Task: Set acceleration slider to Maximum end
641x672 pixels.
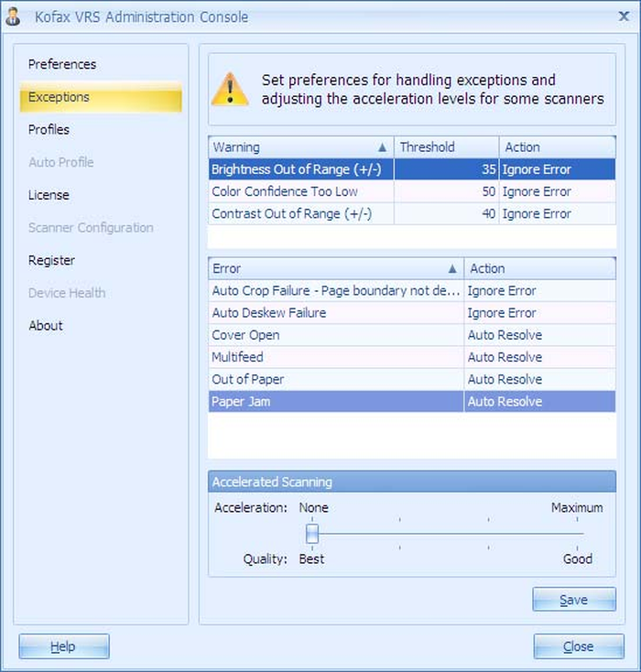Action: [577, 534]
